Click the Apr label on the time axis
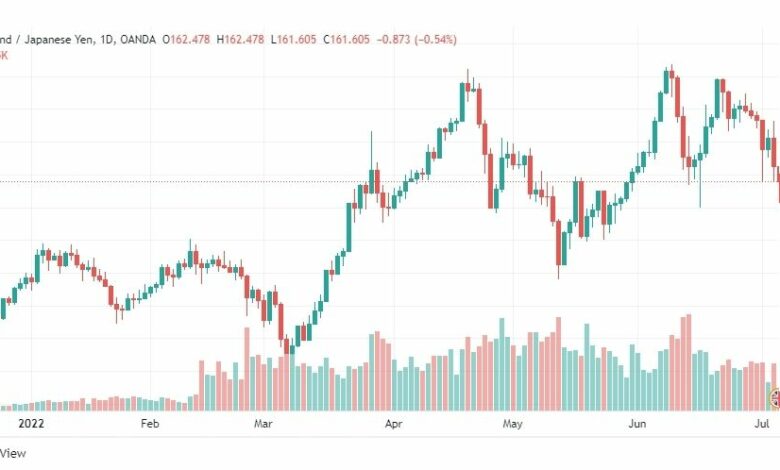This screenshot has height=470, width=780. 393,424
